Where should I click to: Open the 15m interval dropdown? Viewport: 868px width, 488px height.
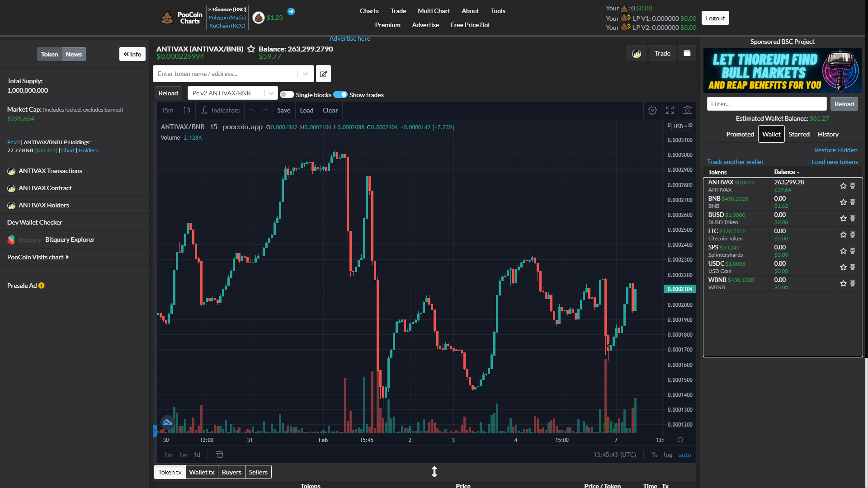click(167, 110)
